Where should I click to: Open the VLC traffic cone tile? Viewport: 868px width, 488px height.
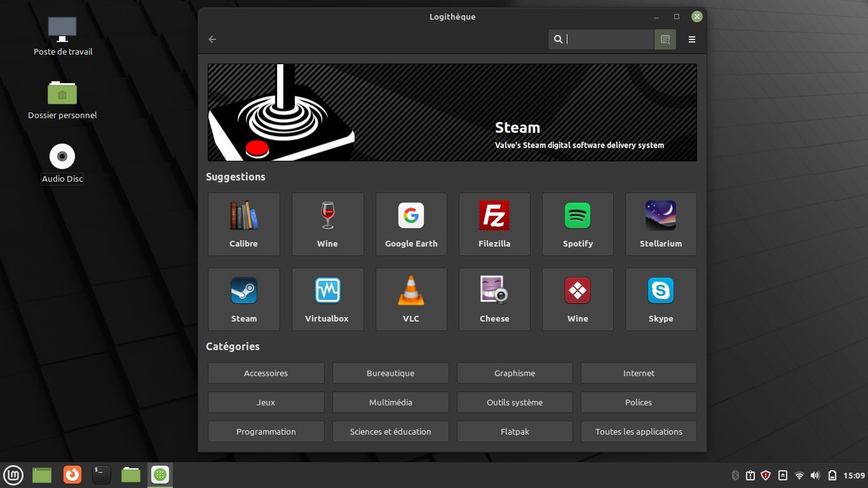point(411,299)
